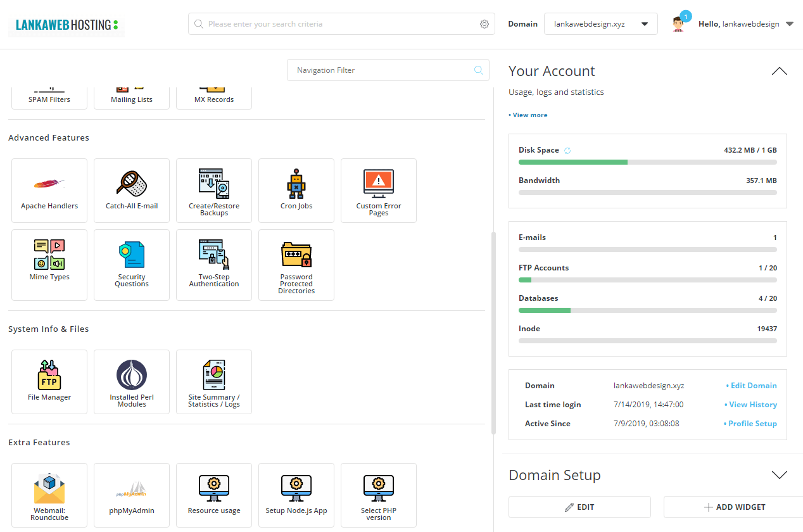Collapse the Your Account panel
This screenshot has width=803, height=532.
click(x=780, y=71)
